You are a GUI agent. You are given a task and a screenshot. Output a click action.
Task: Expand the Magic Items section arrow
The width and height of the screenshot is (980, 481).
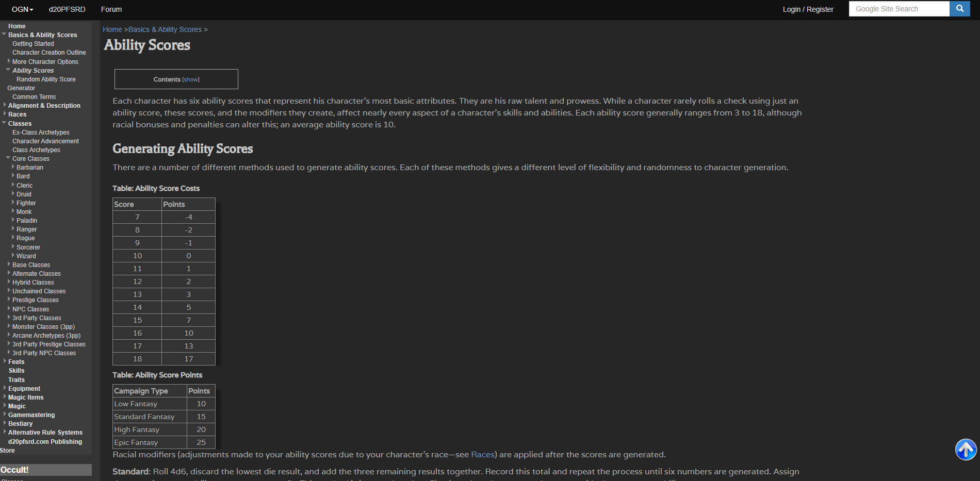[x=5, y=397]
